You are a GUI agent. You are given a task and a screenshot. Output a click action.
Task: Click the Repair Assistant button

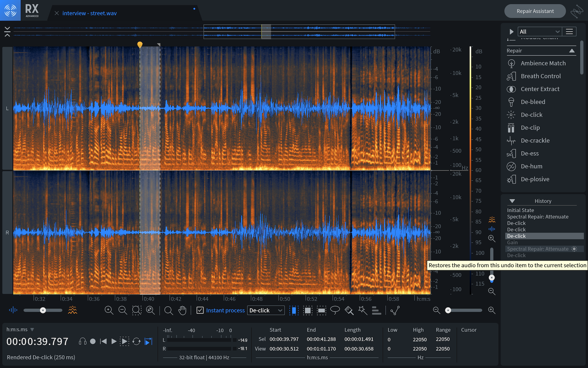[535, 11]
